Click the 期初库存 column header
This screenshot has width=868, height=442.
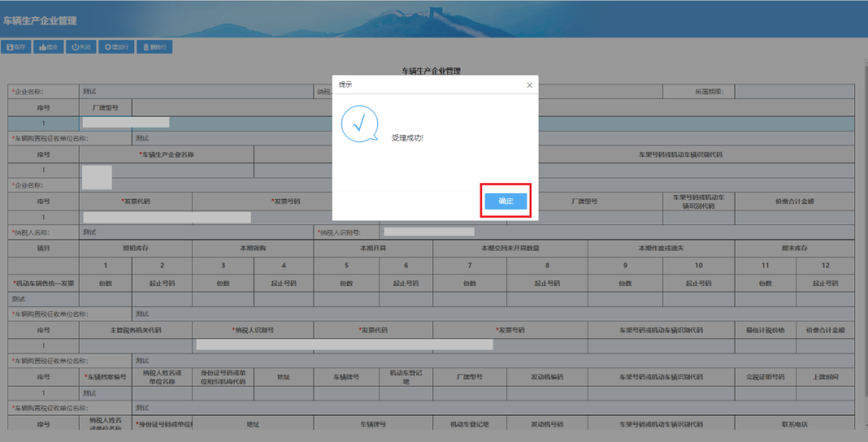click(x=136, y=248)
